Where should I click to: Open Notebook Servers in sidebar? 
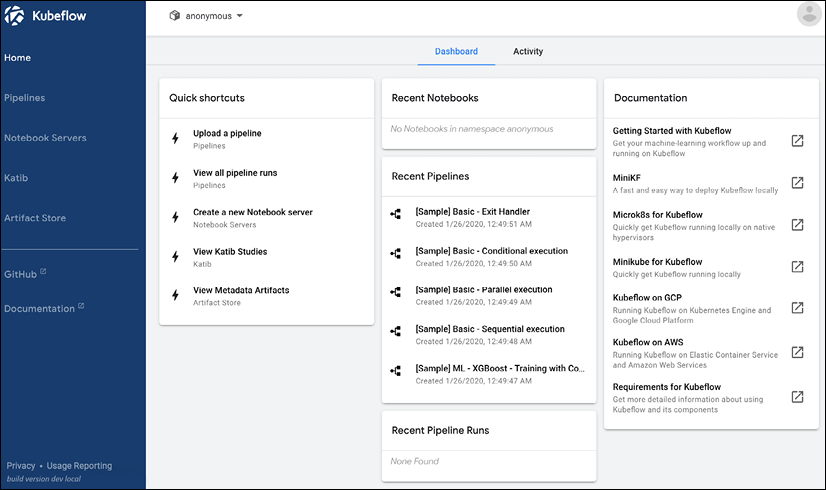(x=45, y=138)
